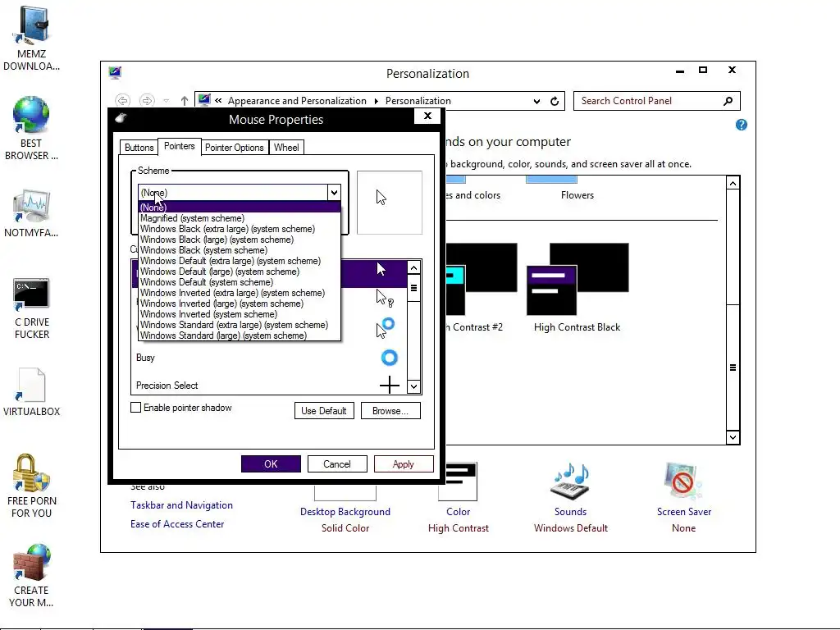
Task: Click the mouse icon in Mouse Properties title
Action: coord(121,118)
